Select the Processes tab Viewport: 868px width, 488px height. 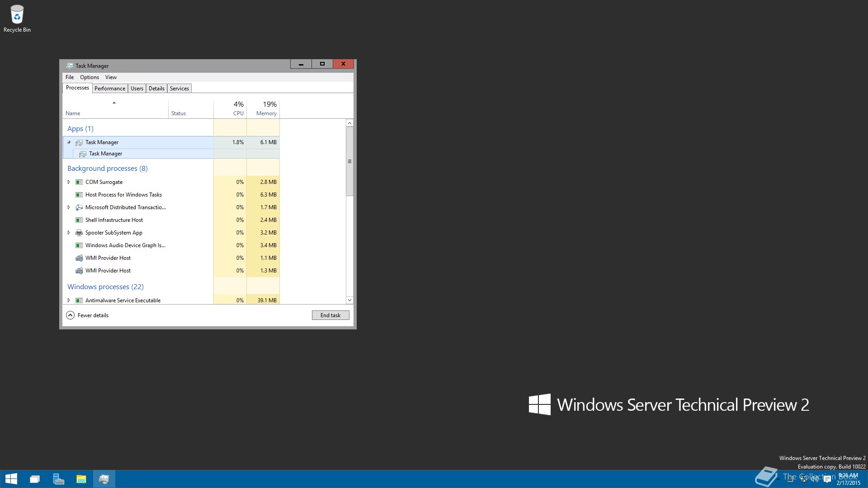77,88
